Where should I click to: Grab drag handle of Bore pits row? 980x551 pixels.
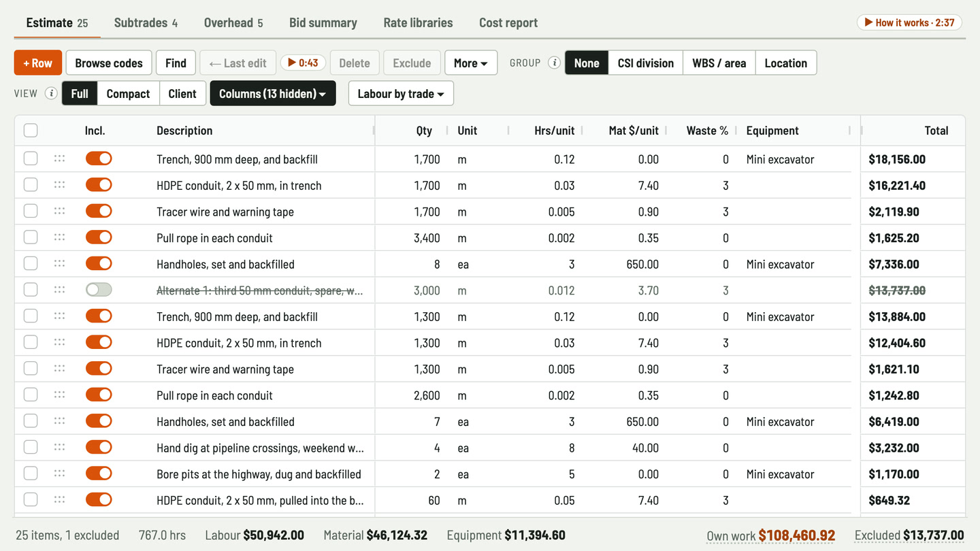pyautogui.click(x=59, y=474)
